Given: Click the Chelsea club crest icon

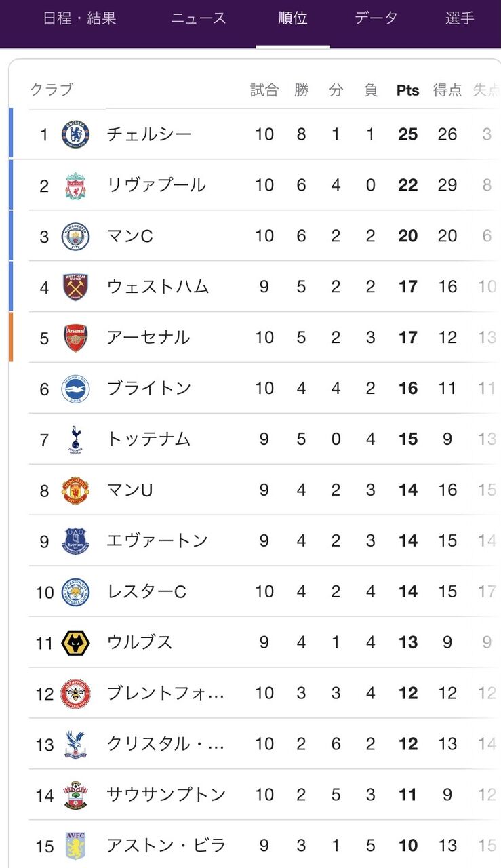Looking at the screenshot, I should coord(75,134).
